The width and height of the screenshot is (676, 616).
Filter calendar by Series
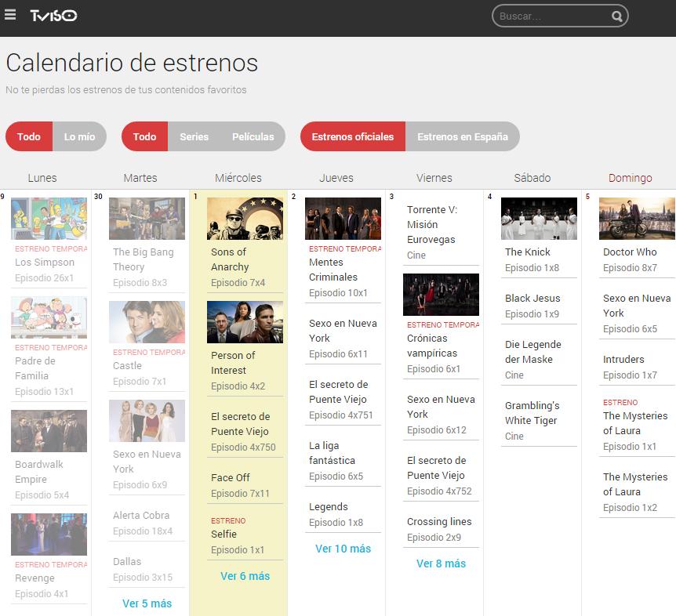194,136
